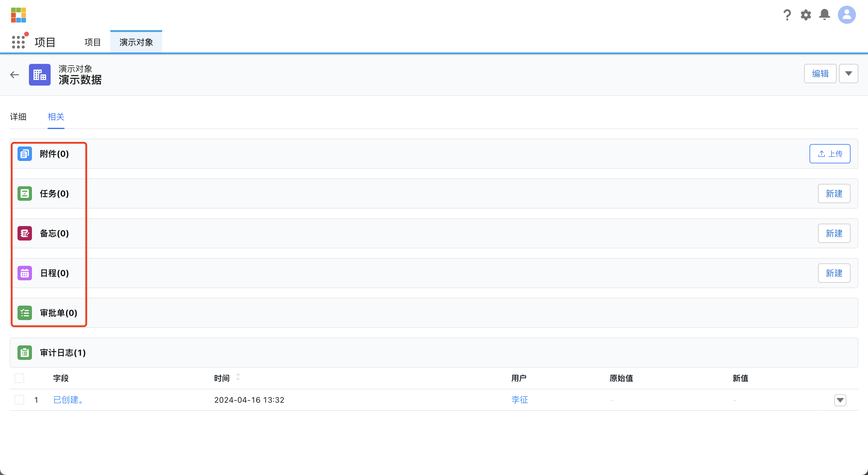Toggle the select-all checkbox in table header

click(19, 378)
